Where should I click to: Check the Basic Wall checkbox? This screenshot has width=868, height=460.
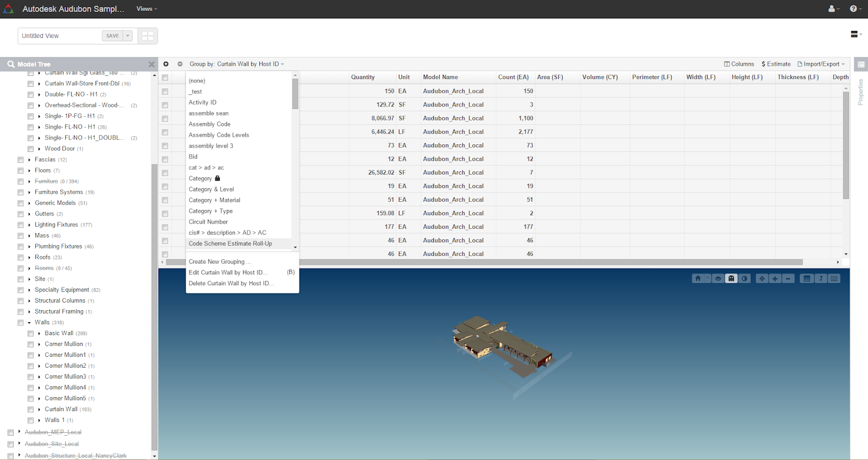coord(31,334)
